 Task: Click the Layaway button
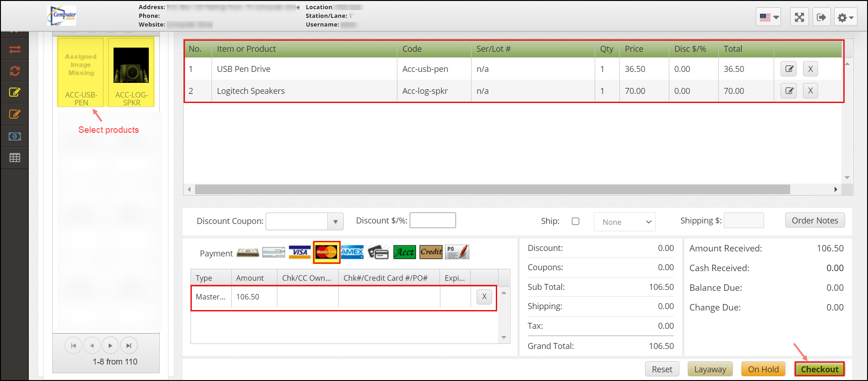pyautogui.click(x=710, y=369)
